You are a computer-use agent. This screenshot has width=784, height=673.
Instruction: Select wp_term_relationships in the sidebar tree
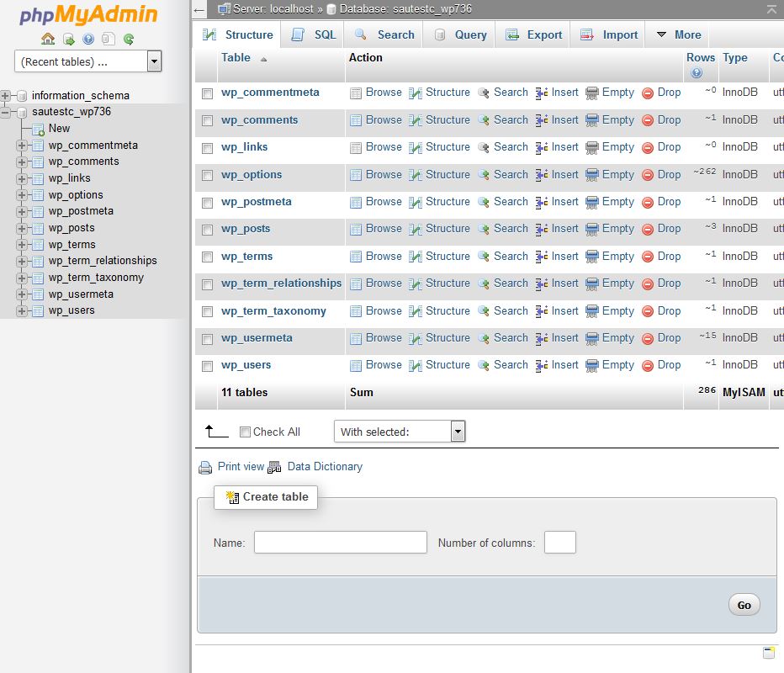[x=103, y=261]
